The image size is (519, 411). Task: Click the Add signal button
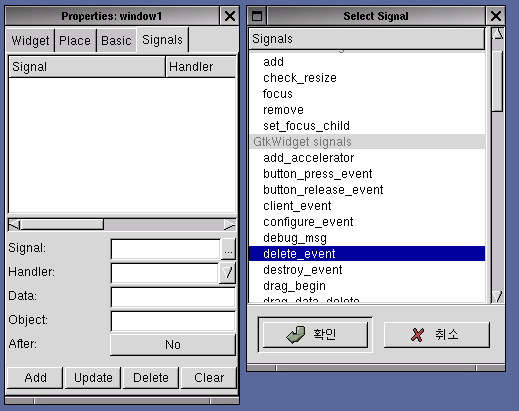35,378
